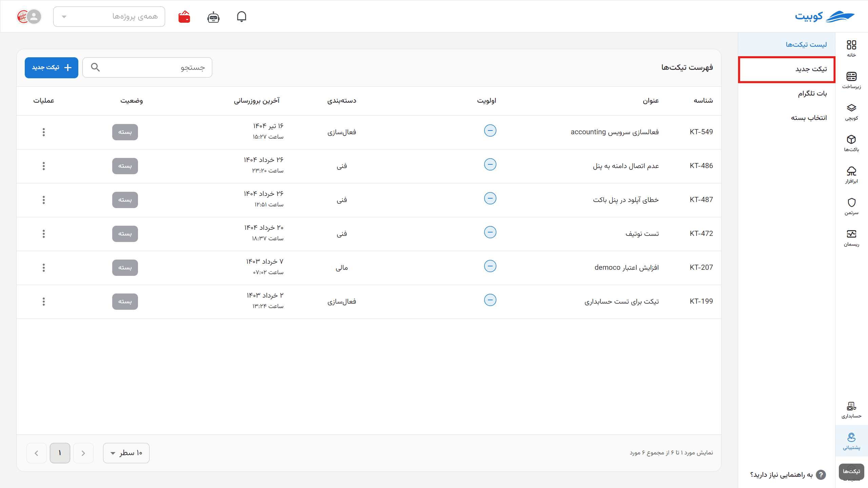The width and height of the screenshot is (868, 488).
Task: Open ریسمان sidebar section
Action: (x=851, y=238)
